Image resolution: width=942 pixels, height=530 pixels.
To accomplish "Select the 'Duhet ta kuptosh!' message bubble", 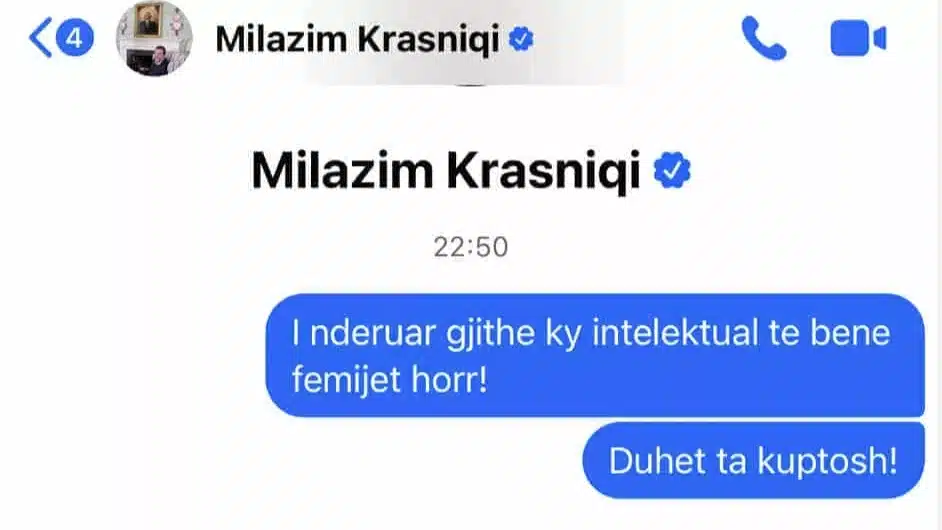I will 753,461.
